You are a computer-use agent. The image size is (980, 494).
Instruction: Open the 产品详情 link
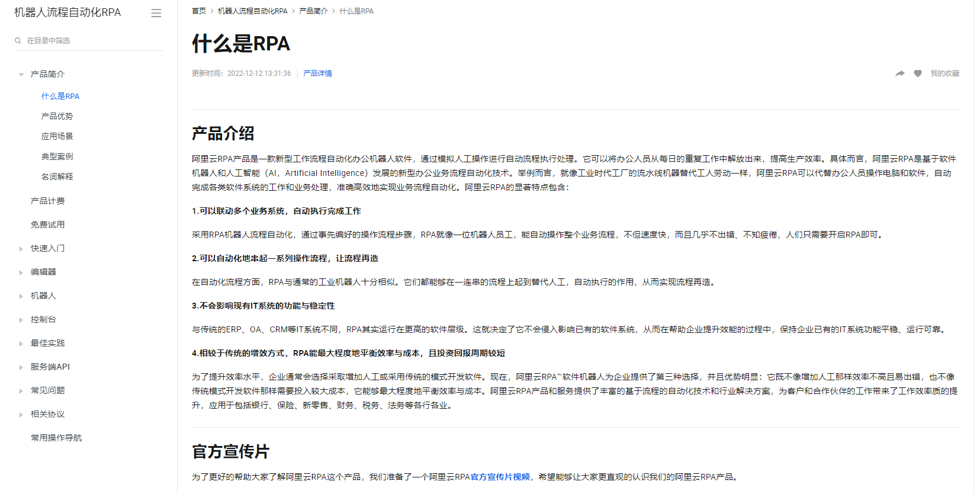(318, 73)
